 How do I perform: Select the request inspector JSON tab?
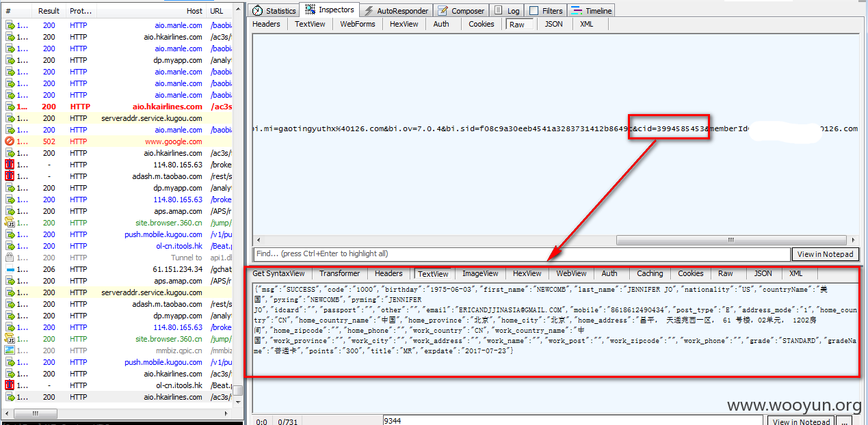(554, 24)
